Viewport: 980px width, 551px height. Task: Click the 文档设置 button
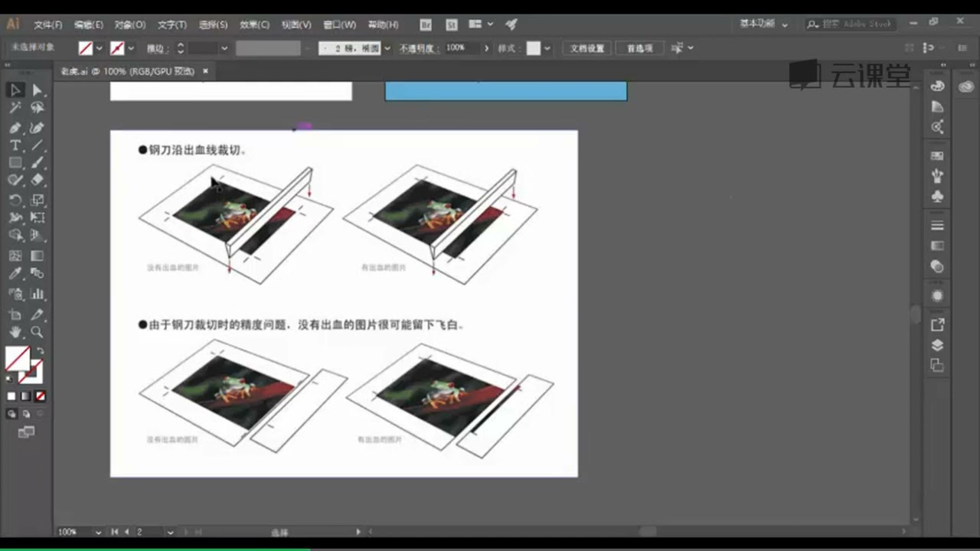point(587,48)
